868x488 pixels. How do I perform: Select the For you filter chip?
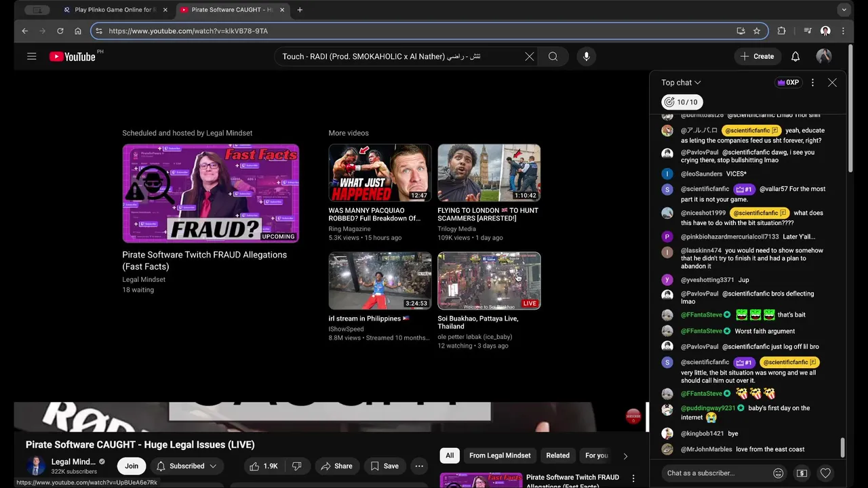pos(597,455)
